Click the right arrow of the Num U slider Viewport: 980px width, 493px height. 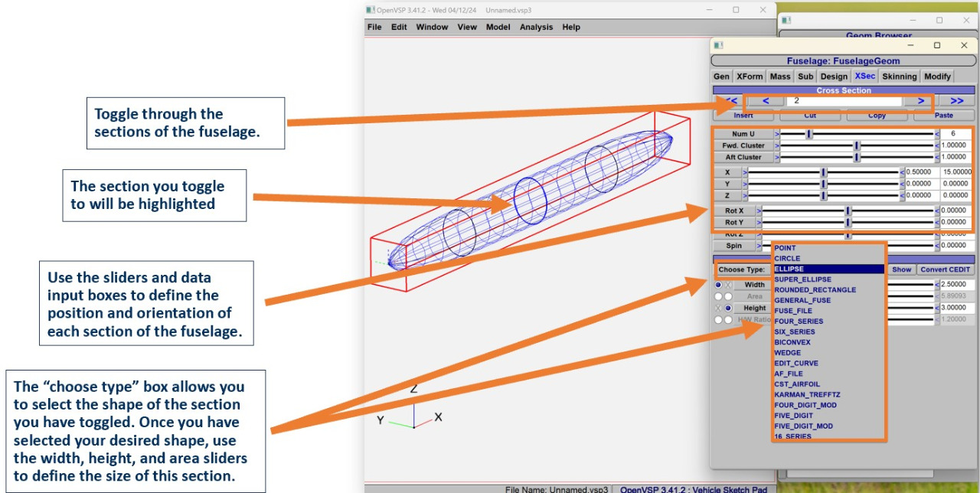pyautogui.click(x=937, y=134)
